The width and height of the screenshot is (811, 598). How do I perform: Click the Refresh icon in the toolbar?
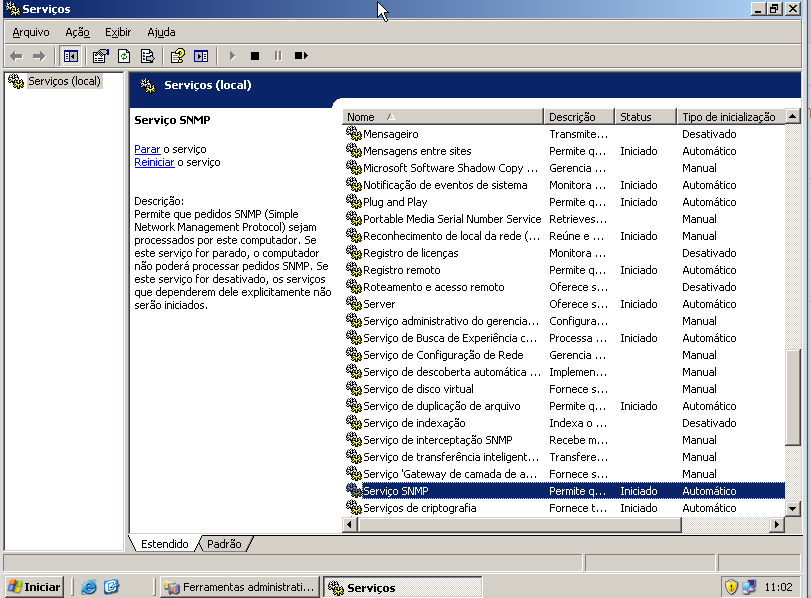[x=122, y=56]
